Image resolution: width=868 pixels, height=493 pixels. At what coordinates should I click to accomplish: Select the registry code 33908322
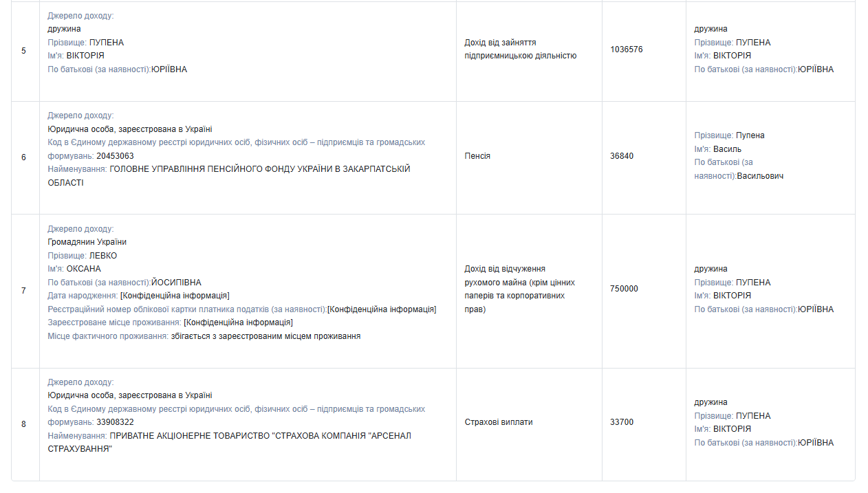115,422
